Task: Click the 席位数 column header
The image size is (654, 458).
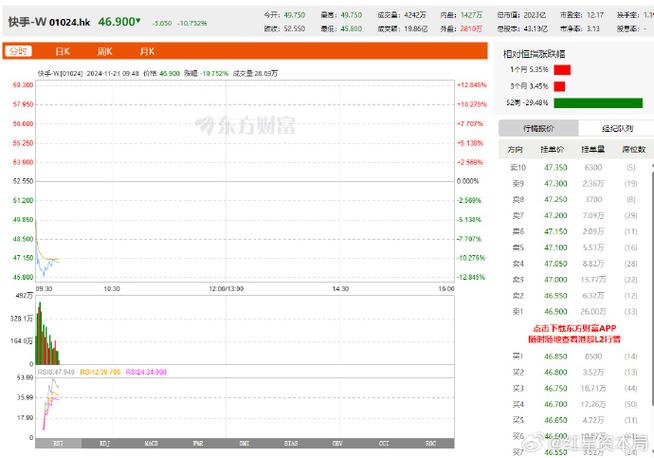Action: (634, 149)
